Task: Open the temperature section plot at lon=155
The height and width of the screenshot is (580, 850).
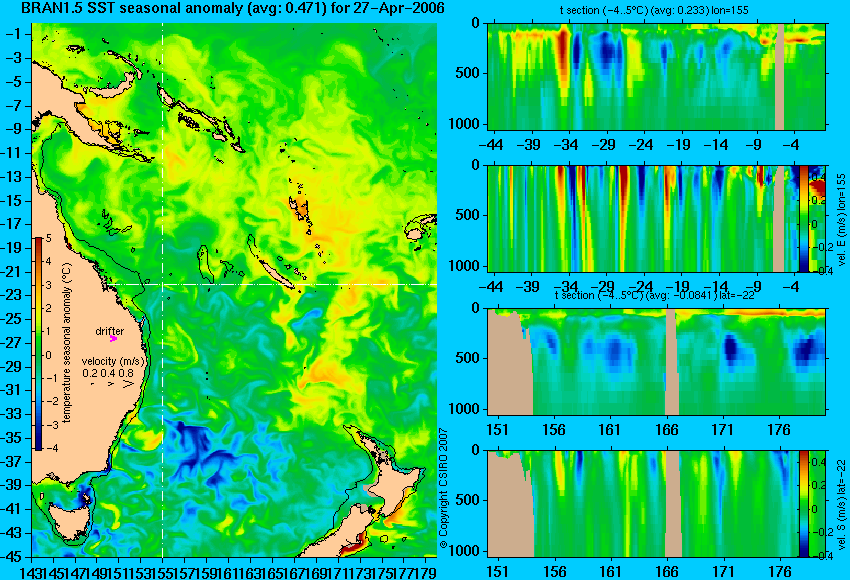Action: coord(656,76)
